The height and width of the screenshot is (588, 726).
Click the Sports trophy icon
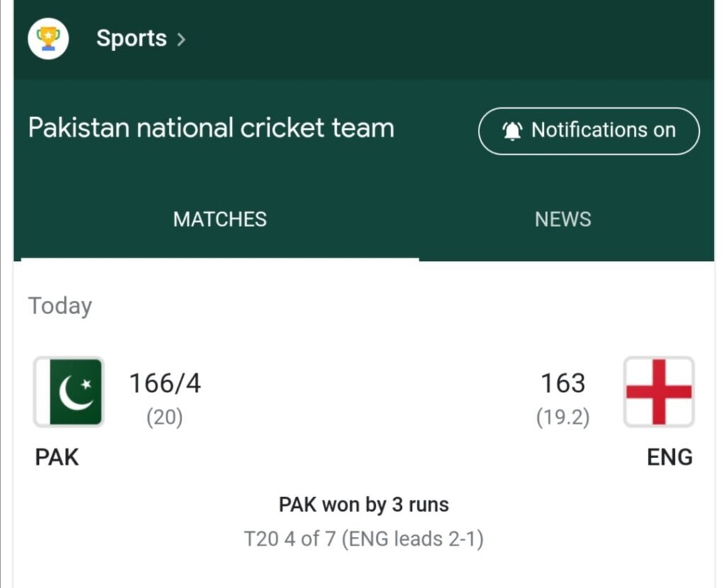[48, 38]
